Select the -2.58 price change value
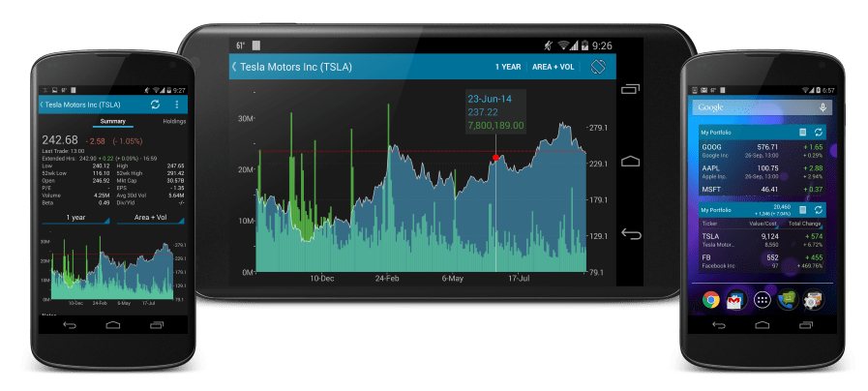The width and height of the screenshot is (868, 391). tap(96, 141)
